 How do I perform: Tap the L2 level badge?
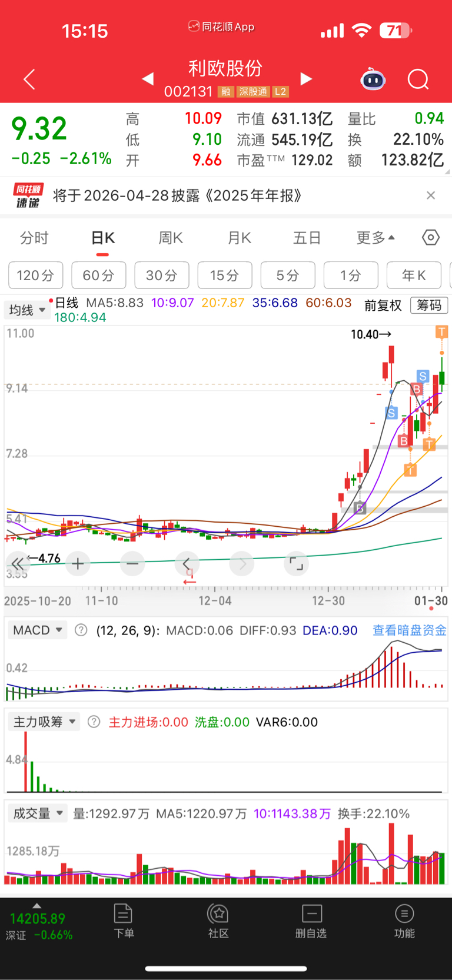coord(281,92)
